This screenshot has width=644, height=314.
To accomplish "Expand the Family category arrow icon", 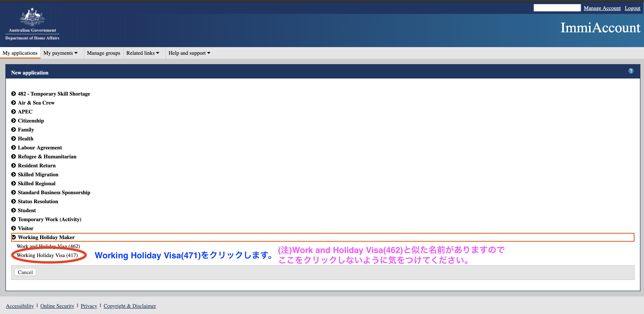I will [13, 130].
